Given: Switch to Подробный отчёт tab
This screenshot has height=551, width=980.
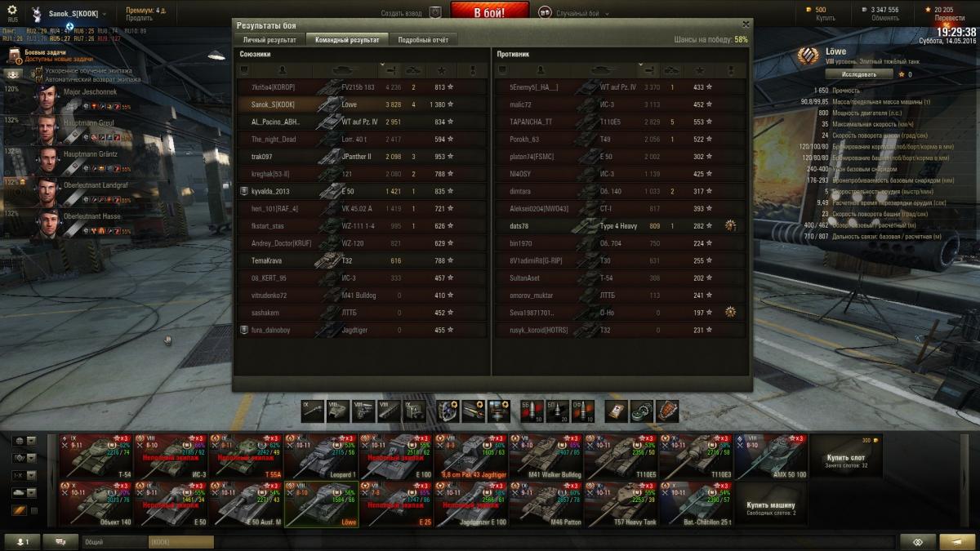Looking at the screenshot, I should (x=423, y=39).
